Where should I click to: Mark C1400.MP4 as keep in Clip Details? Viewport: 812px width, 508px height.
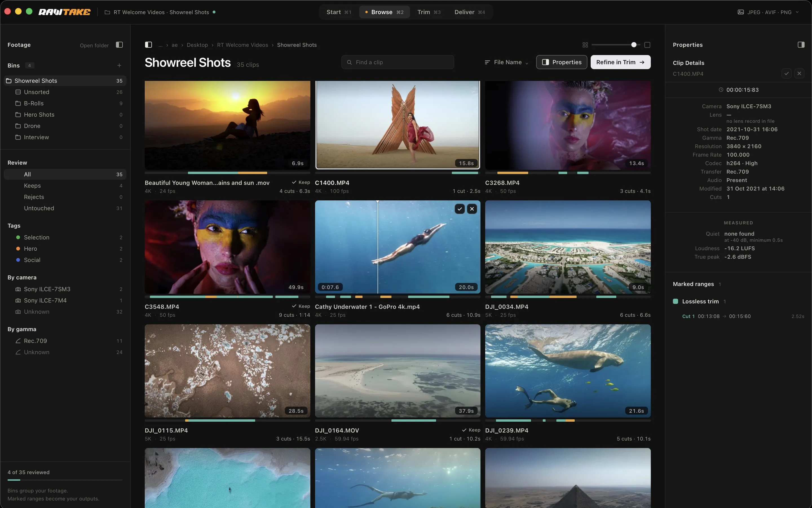pyautogui.click(x=787, y=73)
